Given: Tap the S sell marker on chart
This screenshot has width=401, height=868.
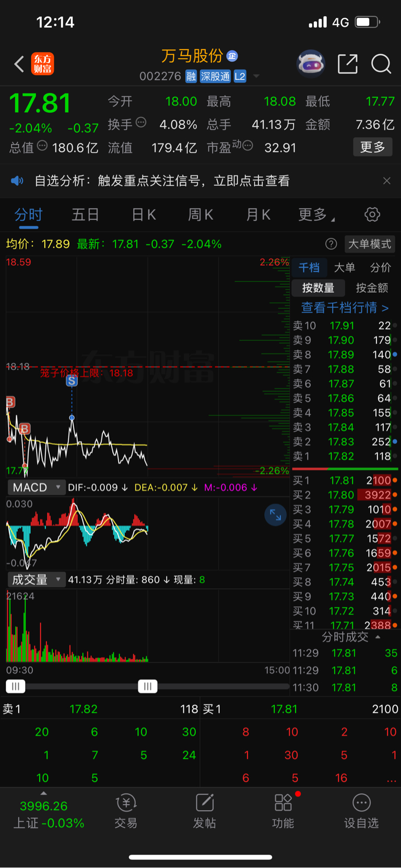Looking at the screenshot, I should 72,381.
